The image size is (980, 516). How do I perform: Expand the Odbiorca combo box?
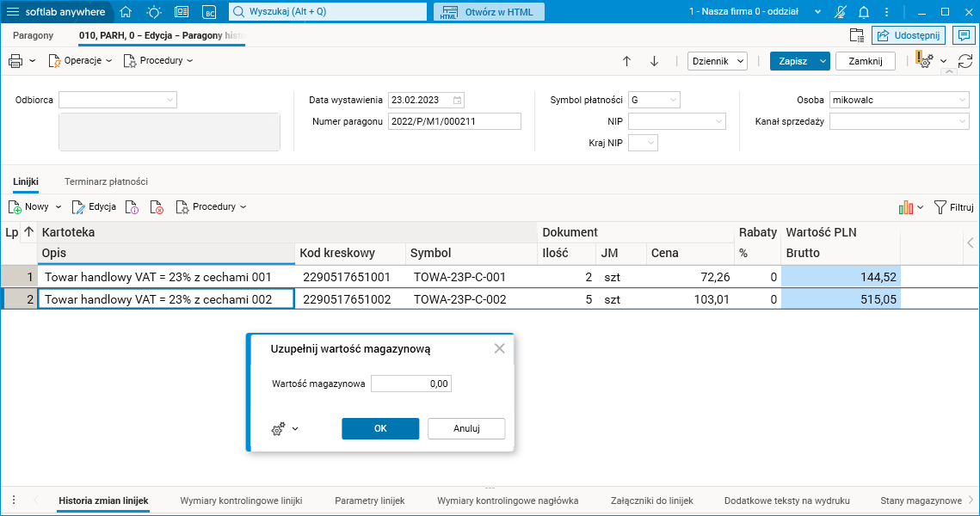(170, 100)
